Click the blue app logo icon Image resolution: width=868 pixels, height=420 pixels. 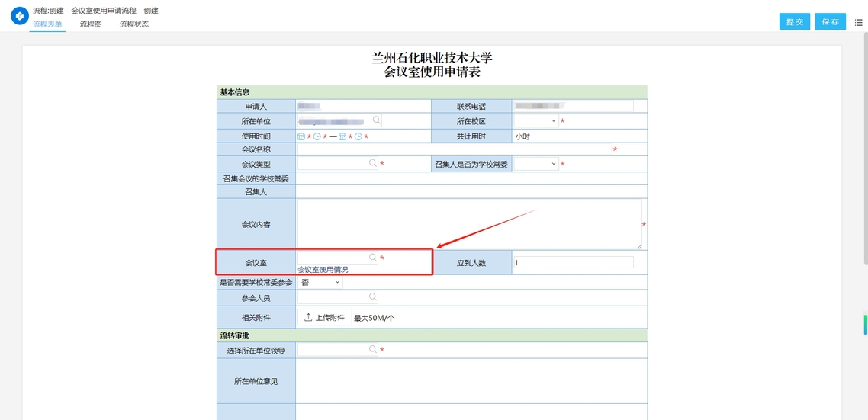coord(19,15)
